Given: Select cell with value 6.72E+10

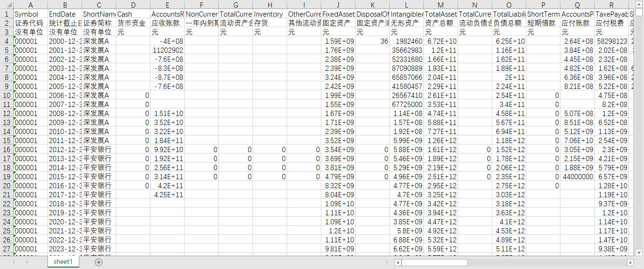Looking at the screenshot, I should 440,41.
